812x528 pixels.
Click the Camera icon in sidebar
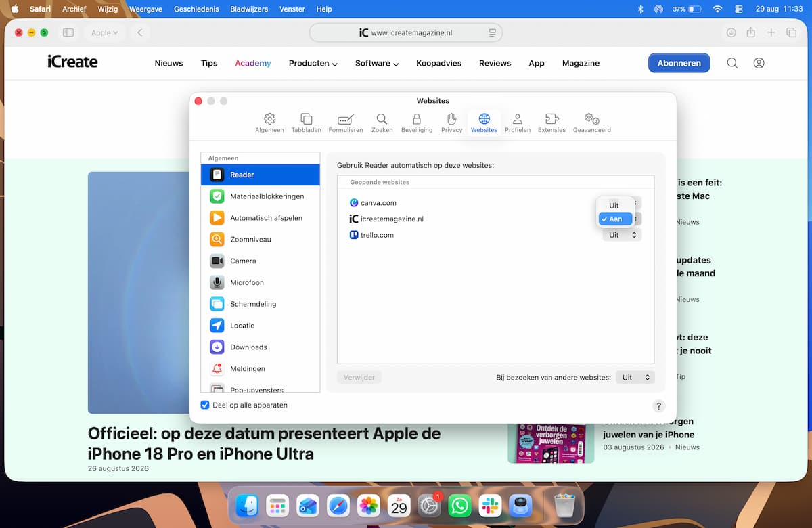[217, 261]
